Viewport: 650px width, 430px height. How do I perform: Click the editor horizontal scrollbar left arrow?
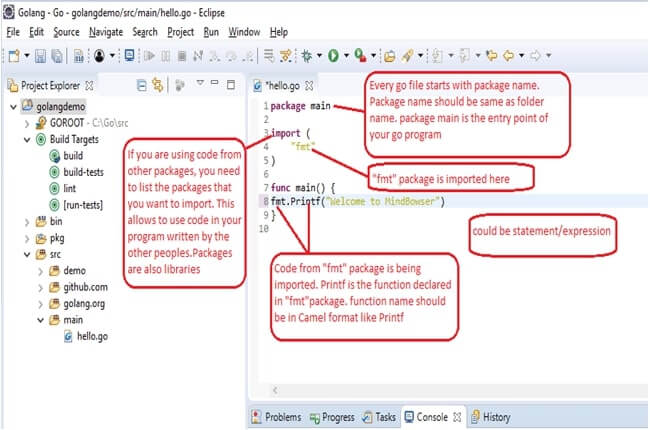tap(272, 389)
